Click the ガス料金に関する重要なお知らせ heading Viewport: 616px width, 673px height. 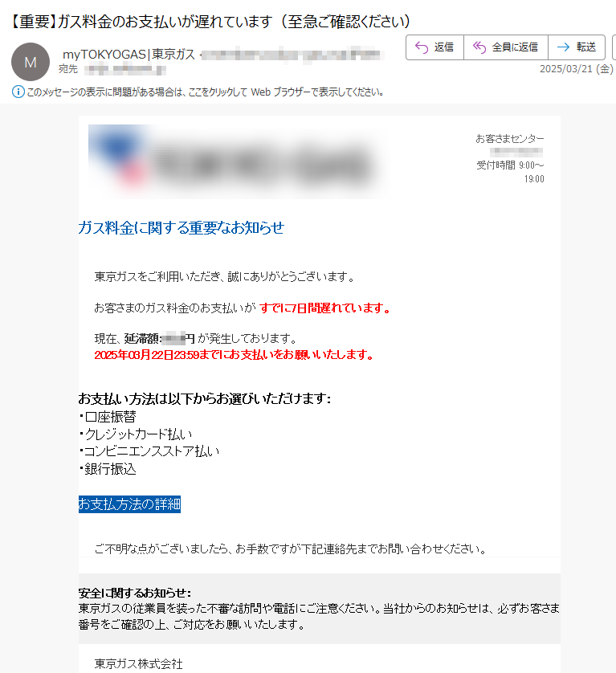182,227
